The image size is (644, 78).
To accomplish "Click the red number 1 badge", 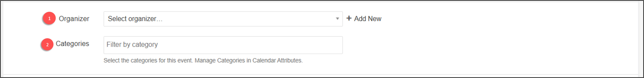I will [49, 18].
